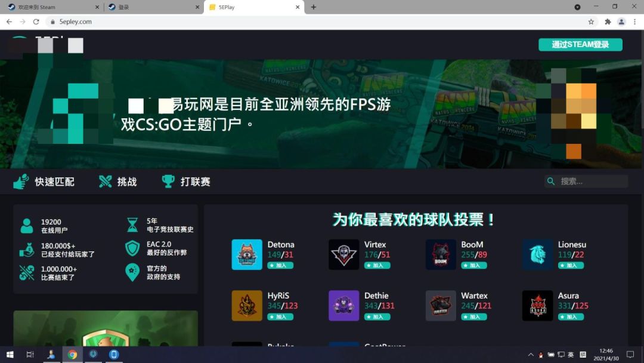Click the search magnifier icon
The image size is (644, 363).
(x=551, y=181)
